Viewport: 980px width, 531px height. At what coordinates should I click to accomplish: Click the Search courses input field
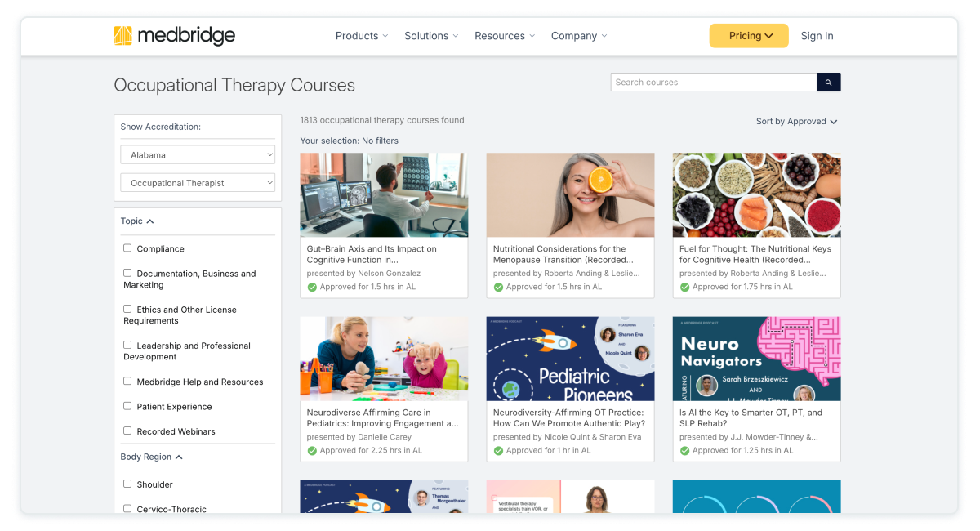(x=714, y=83)
